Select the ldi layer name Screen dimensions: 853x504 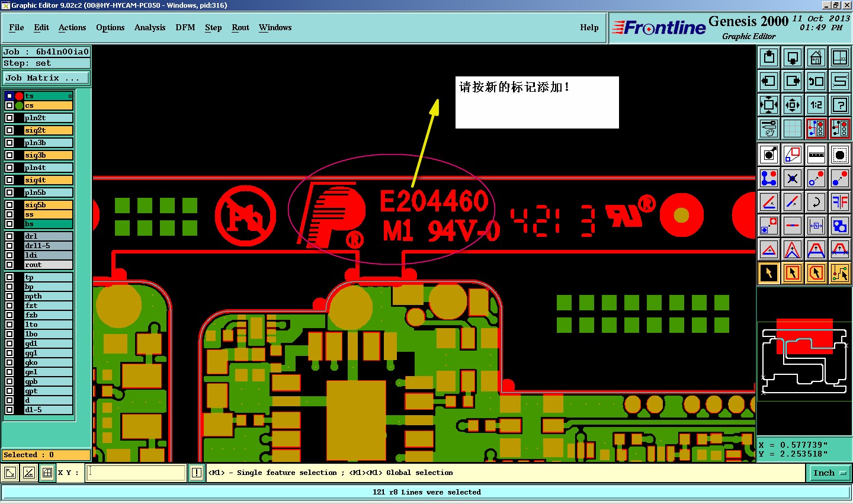pos(48,255)
